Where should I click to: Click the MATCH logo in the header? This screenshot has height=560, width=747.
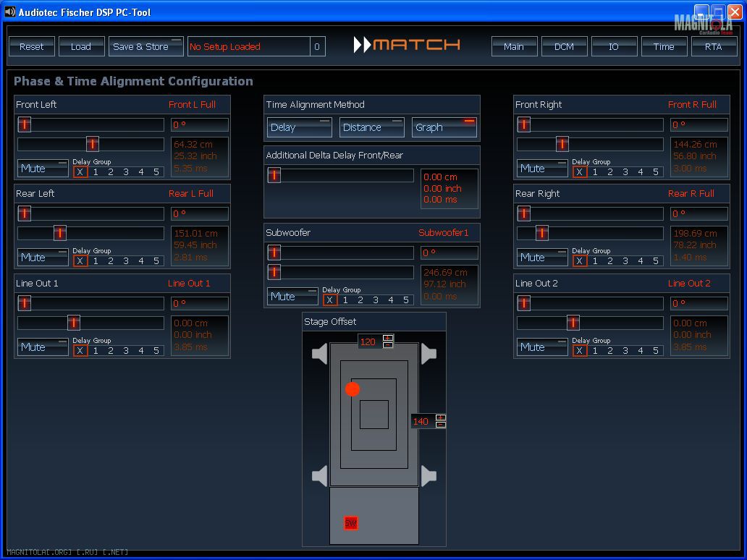(x=407, y=45)
